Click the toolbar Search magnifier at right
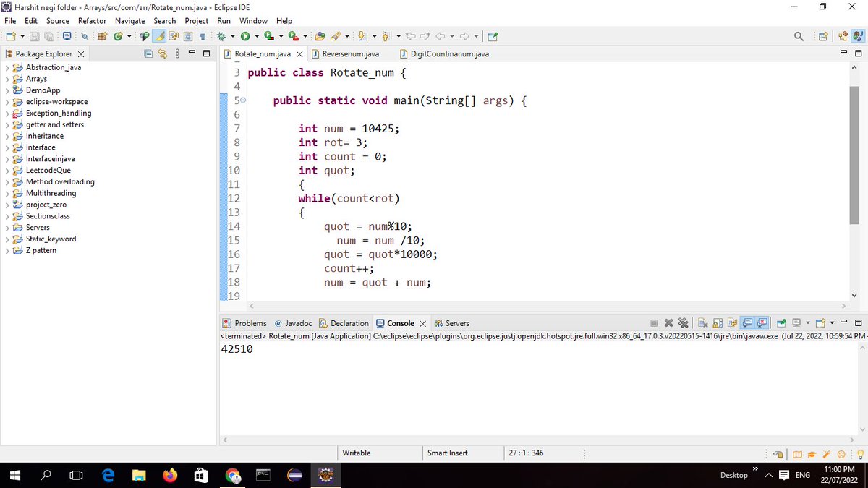Viewport: 868px width, 488px height. [x=799, y=36]
